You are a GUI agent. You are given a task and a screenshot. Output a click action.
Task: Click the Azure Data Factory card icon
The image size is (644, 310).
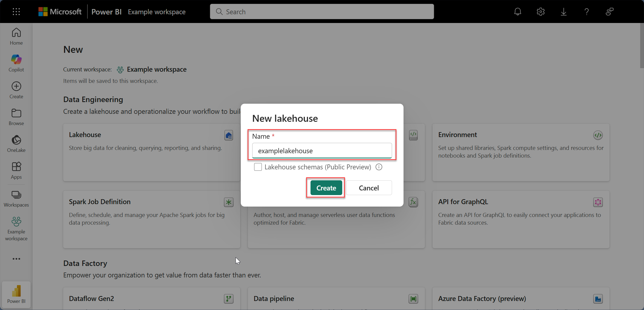click(x=598, y=299)
